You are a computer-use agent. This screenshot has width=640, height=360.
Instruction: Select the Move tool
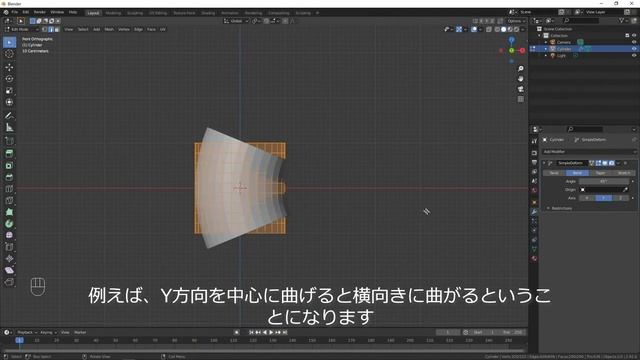point(9,67)
